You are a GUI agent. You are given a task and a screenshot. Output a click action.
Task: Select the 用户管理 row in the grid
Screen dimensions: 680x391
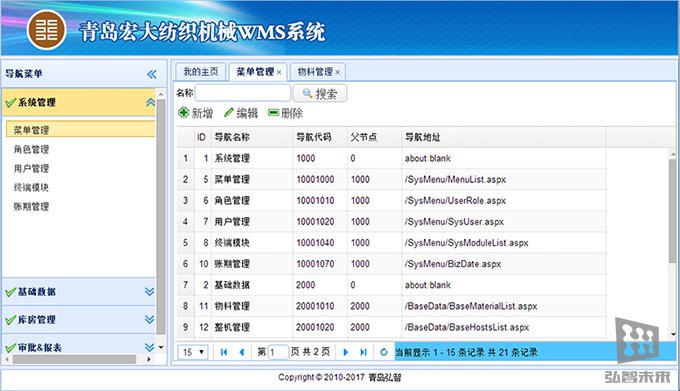click(x=391, y=222)
